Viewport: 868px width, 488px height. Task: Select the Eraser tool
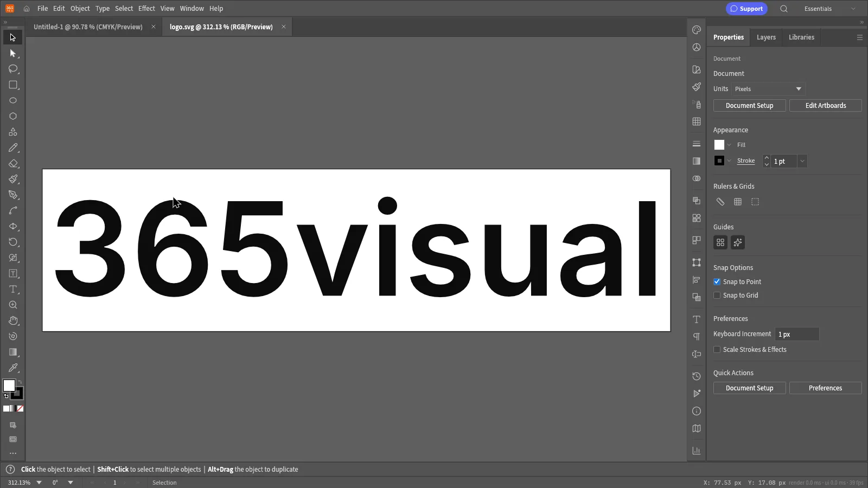pyautogui.click(x=13, y=163)
